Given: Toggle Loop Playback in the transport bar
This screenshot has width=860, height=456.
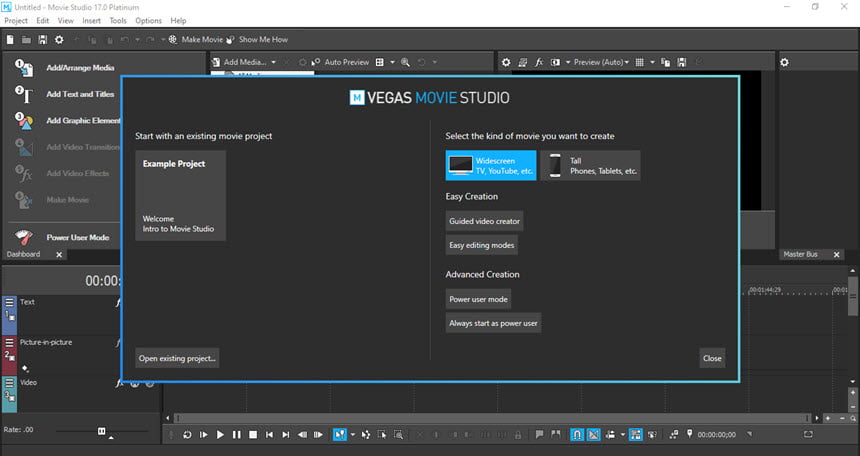Looking at the screenshot, I should 187,434.
